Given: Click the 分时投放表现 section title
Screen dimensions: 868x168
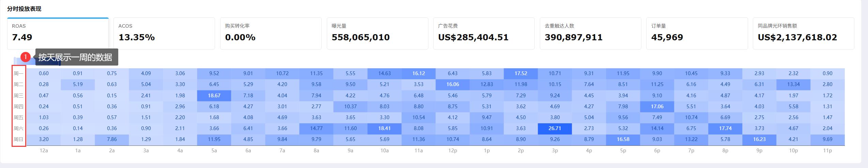Looking at the screenshot, I should 24,9.
